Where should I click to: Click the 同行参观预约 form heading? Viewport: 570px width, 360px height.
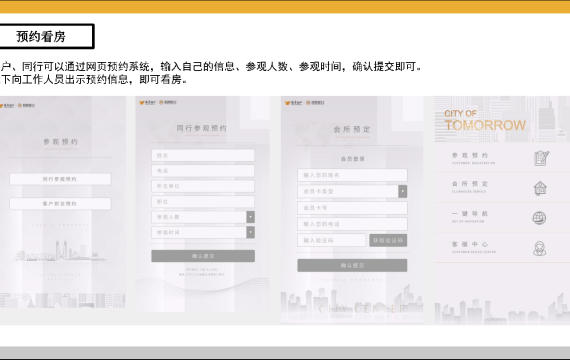coord(202,128)
